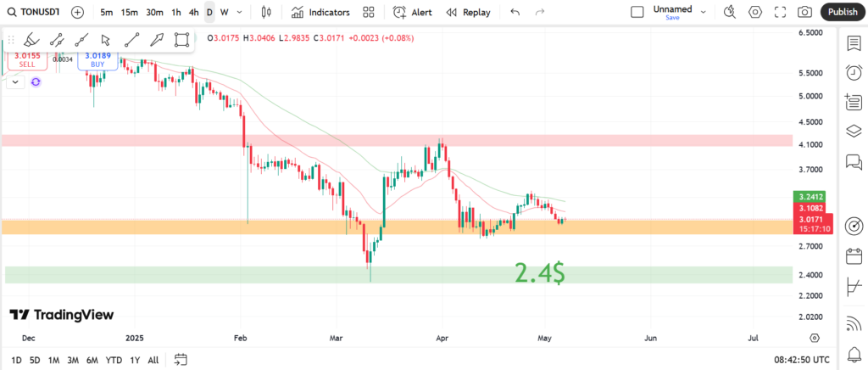Viewport: 868px width, 370px height.
Task: Open the layout templates grid icon
Action: 369,12
